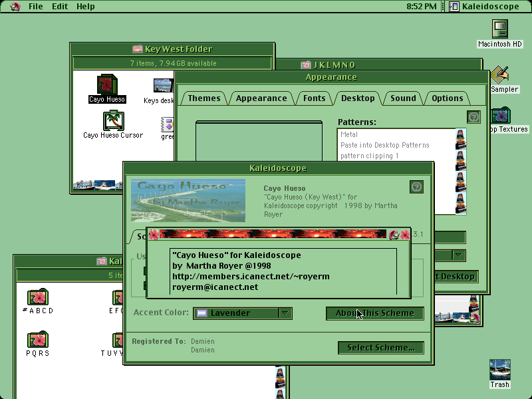532x399 pixels.
Task: Click 7 items, 7.94 GB available status text
Action: [173, 63]
